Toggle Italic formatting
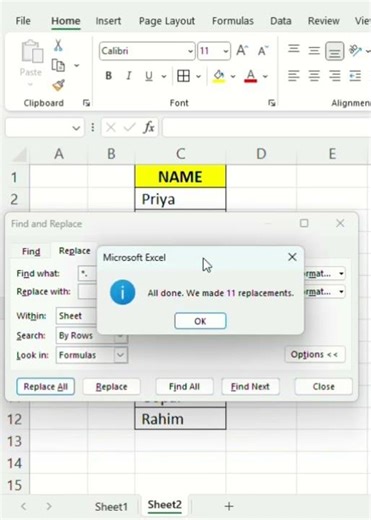The width and height of the screenshot is (371, 520). click(x=129, y=76)
